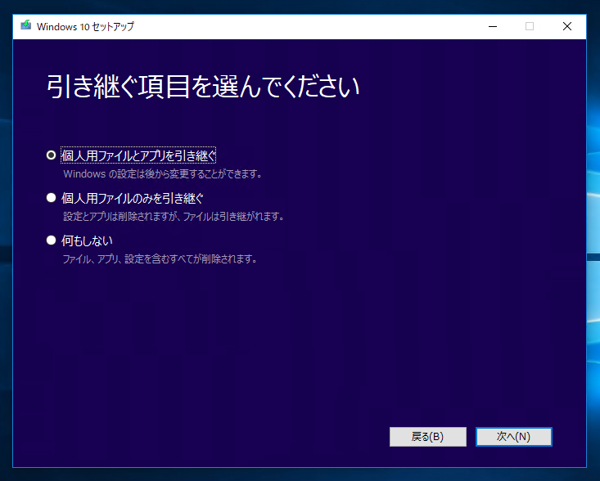This screenshot has height=481, width=600.
Task: Minimize the Windows 10 セットアップ window
Action: pyautogui.click(x=493, y=26)
